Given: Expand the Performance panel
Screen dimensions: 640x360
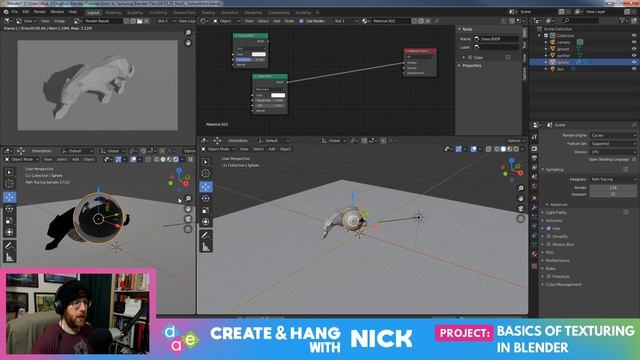Looking at the screenshot, I should (x=558, y=260).
